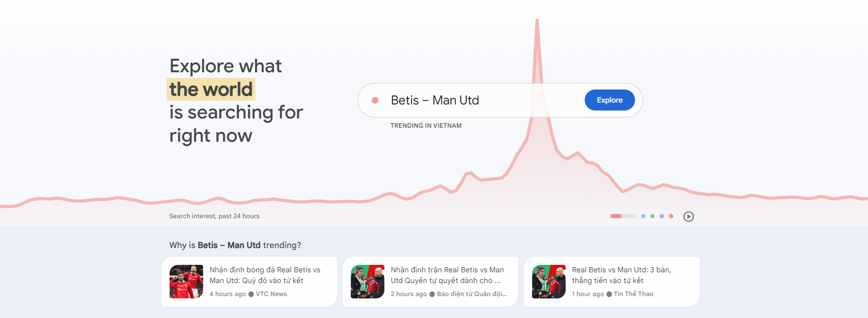Image resolution: width=868 pixels, height=318 pixels.
Task: Click the highest peak of the search interest graph
Action: point(537,21)
